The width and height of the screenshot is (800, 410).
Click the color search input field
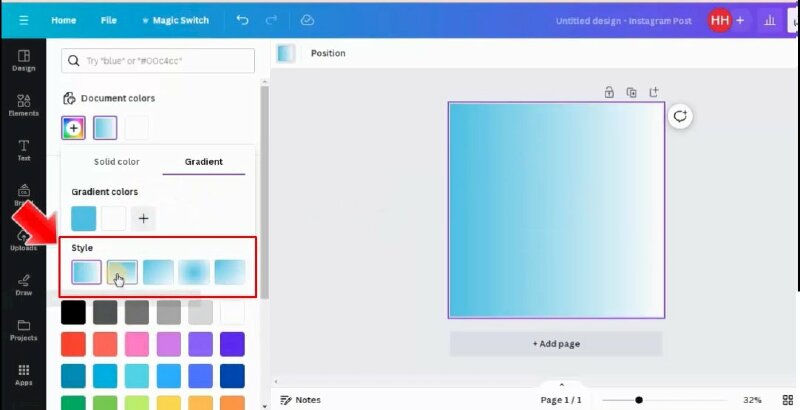coord(158,61)
